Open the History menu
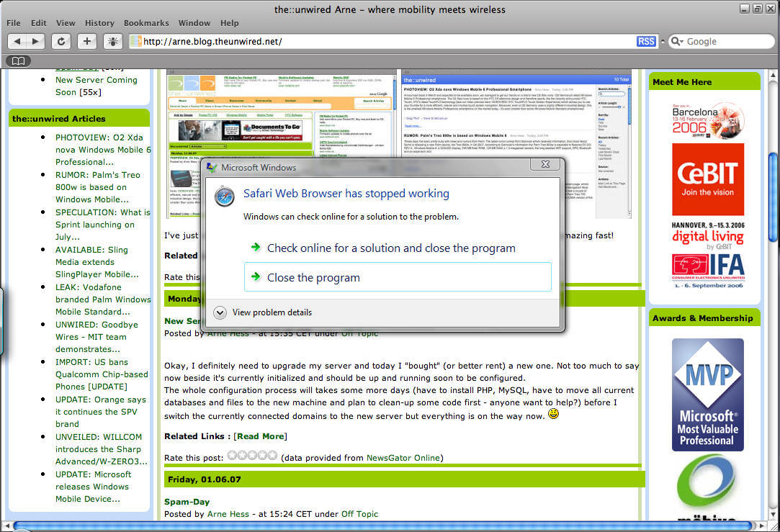Viewport: 780px width, 532px height. tap(99, 23)
